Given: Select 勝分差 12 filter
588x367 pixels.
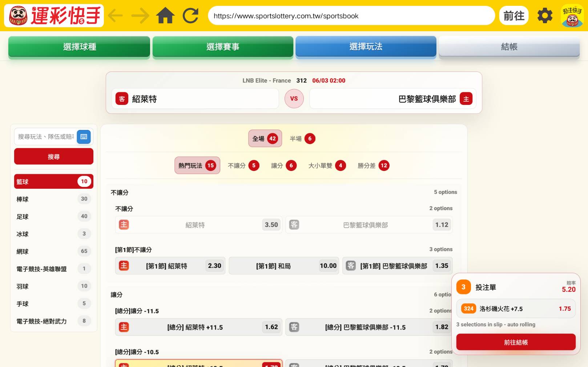Looking at the screenshot, I should 373,165.
